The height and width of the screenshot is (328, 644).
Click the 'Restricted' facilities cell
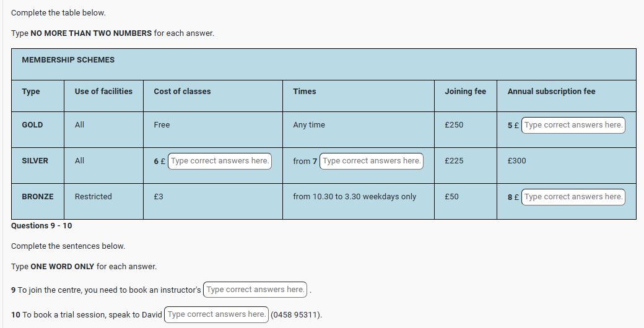pos(93,197)
